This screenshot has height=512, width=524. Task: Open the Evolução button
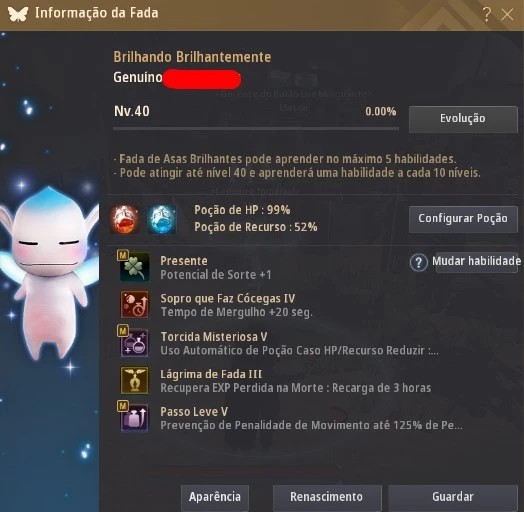tap(463, 119)
